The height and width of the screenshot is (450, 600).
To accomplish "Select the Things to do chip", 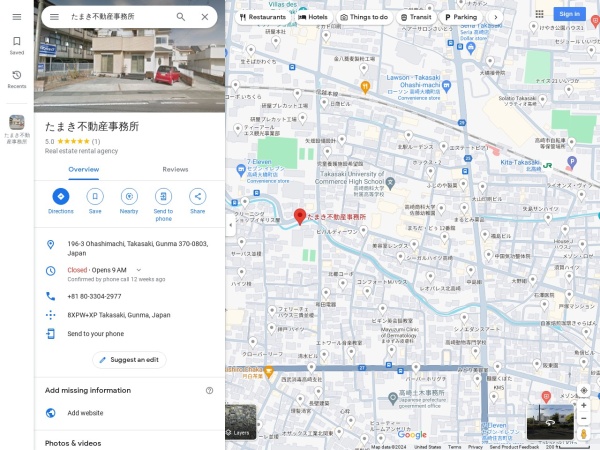I will pos(364,17).
